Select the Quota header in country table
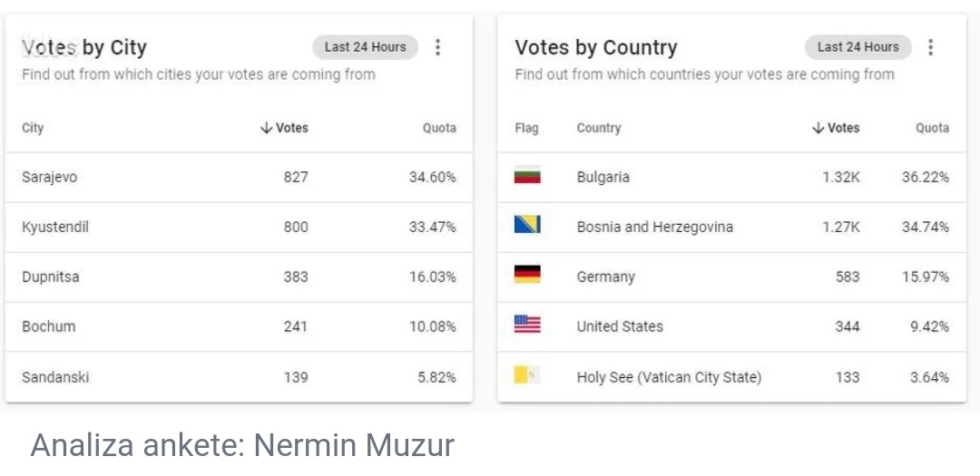Image resolution: width=980 pixels, height=476 pixels. coord(933,128)
